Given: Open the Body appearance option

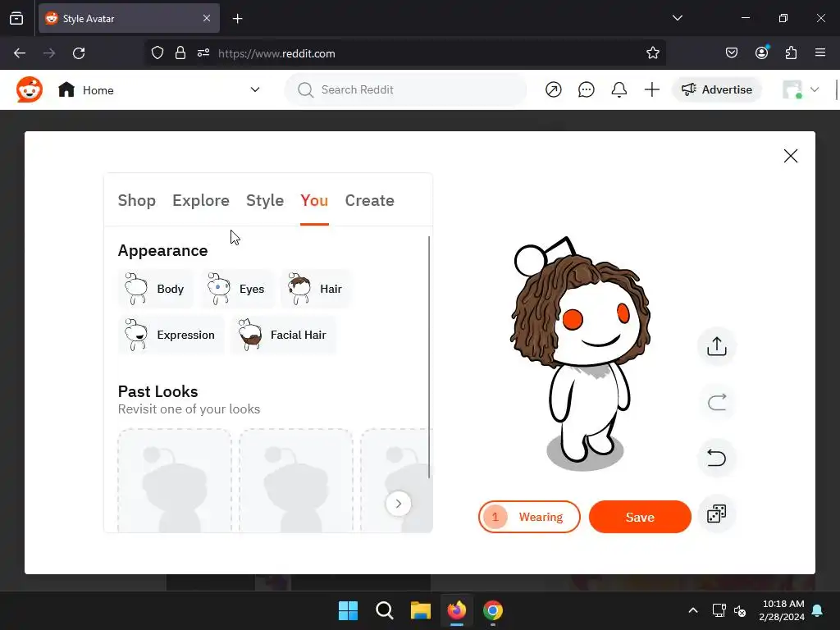Looking at the screenshot, I should pos(155,289).
